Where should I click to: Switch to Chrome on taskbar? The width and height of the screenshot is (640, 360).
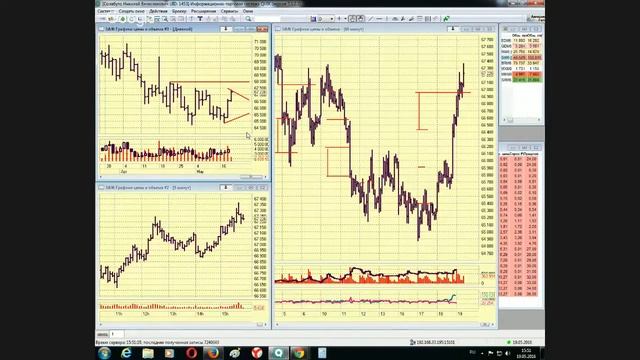(300, 353)
